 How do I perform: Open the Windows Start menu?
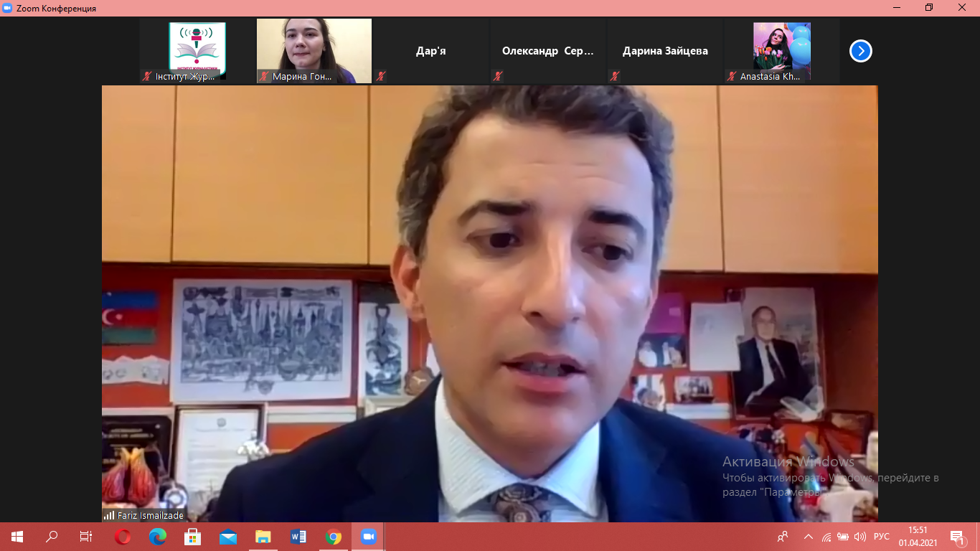[17, 537]
